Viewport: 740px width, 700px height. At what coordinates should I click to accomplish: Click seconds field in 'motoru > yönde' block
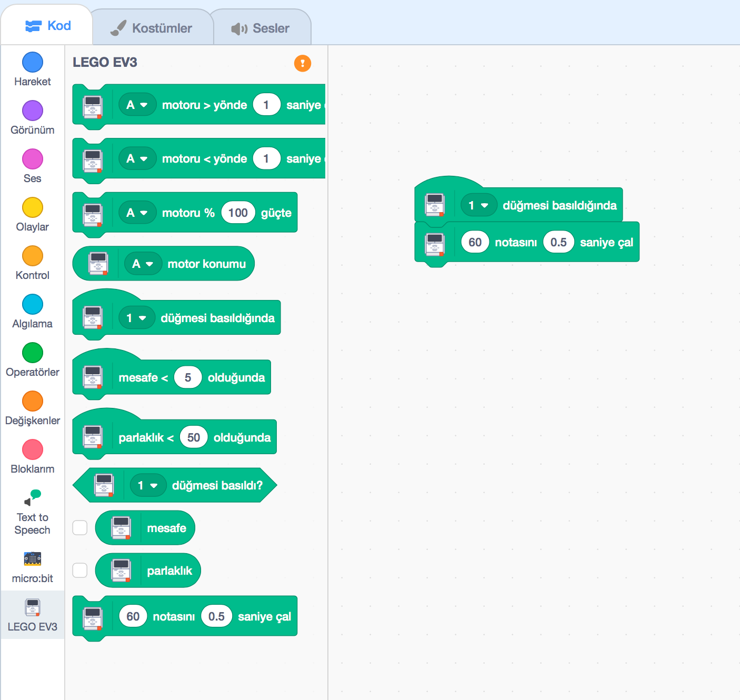[266, 105]
